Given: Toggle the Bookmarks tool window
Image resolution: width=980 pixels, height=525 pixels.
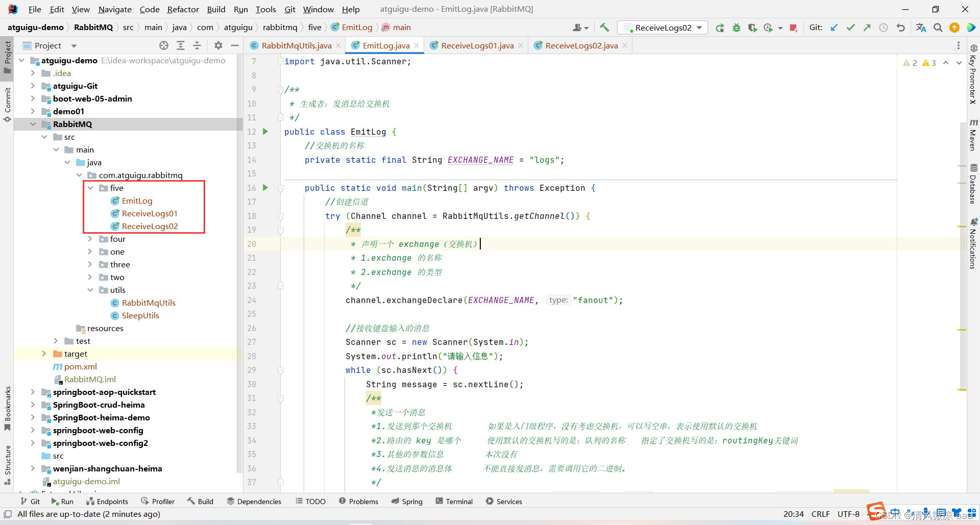Looking at the screenshot, I should pyautogui.click(x=7, y=408).
